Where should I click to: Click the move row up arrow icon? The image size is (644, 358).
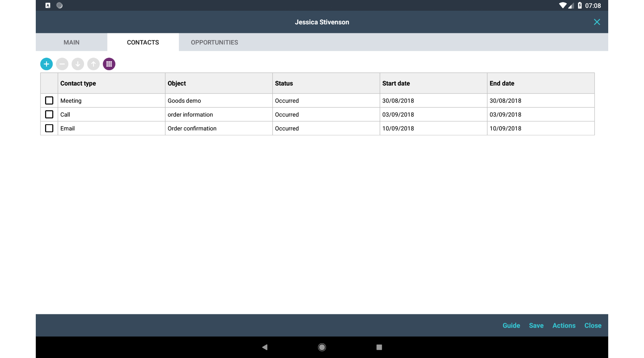[x=93, y=64]
